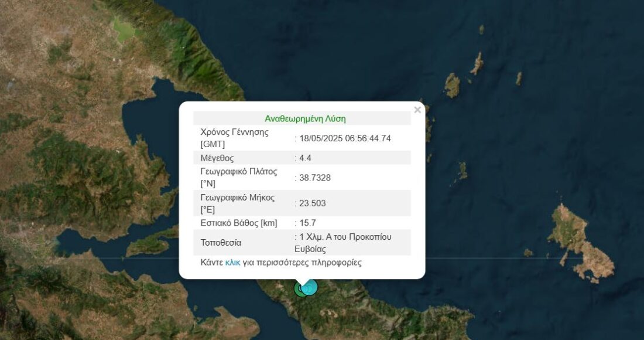Image resolution: width=644 pixels, height=340 pixels.
Task: Click the focal depth value 15.7
Action: (308, 223)
